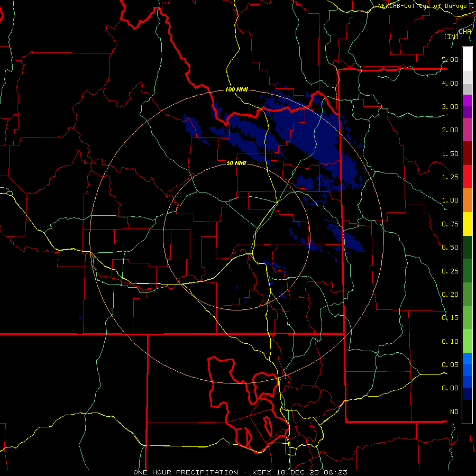
Task: Click the bright purple legend swatch above 3.00
Action: coord(467,100)
